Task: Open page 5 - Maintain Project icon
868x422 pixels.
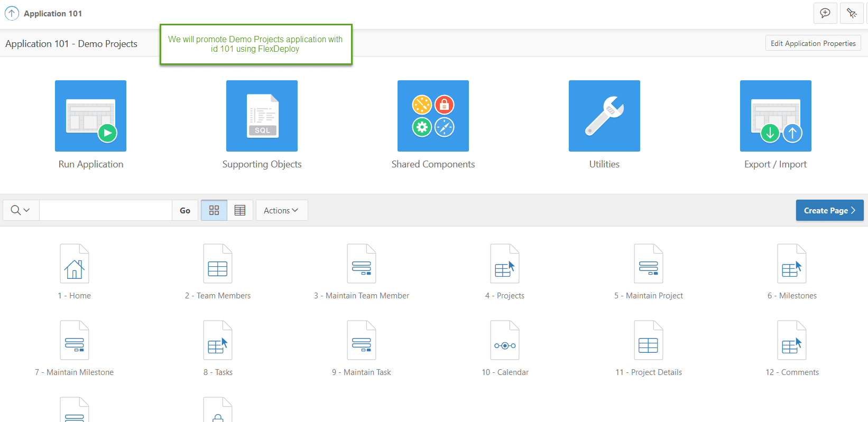Action: pyautogui.click(x=649, y=264)
